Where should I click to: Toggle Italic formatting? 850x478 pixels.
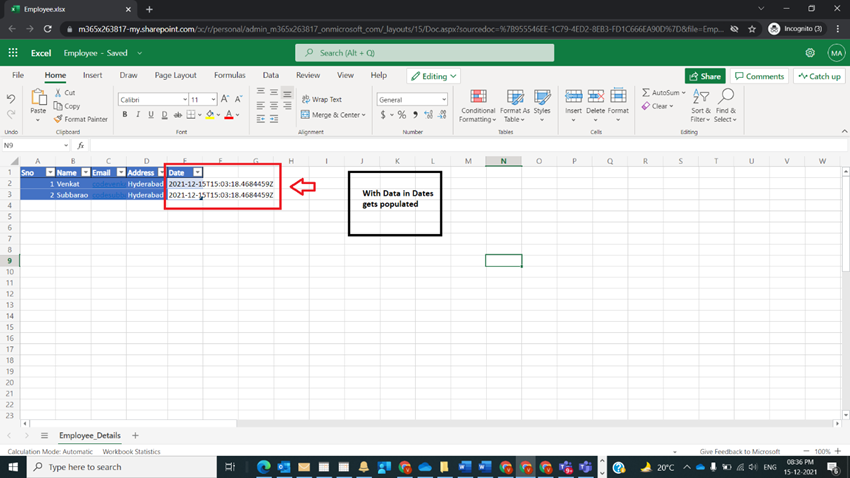138,114
